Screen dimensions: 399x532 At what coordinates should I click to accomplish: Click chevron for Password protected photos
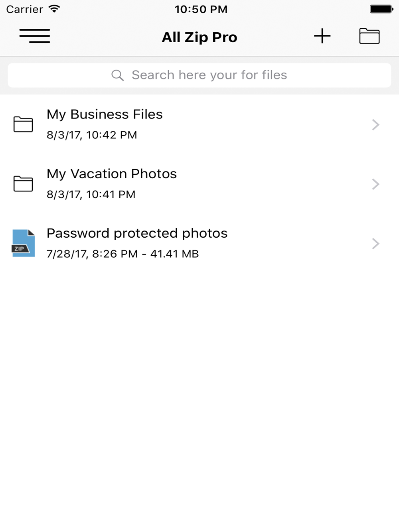375,244
